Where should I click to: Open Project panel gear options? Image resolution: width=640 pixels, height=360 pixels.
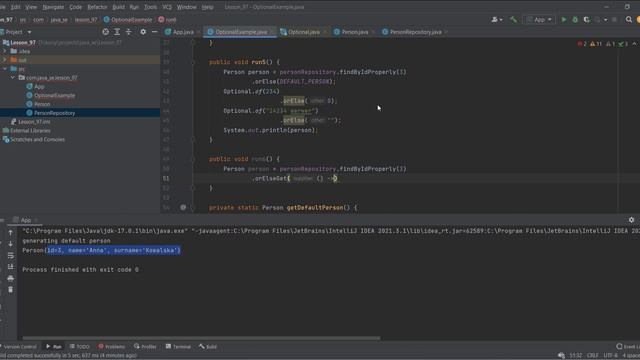click(x=143, y=32)
